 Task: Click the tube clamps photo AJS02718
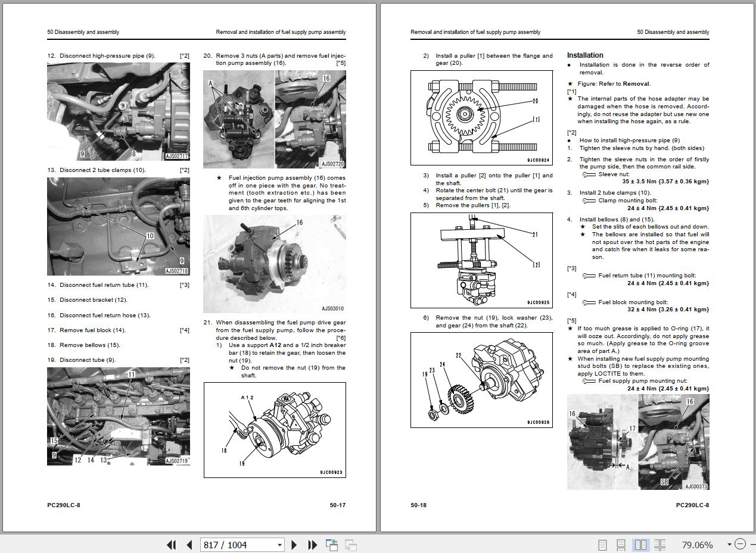(119, 226)
